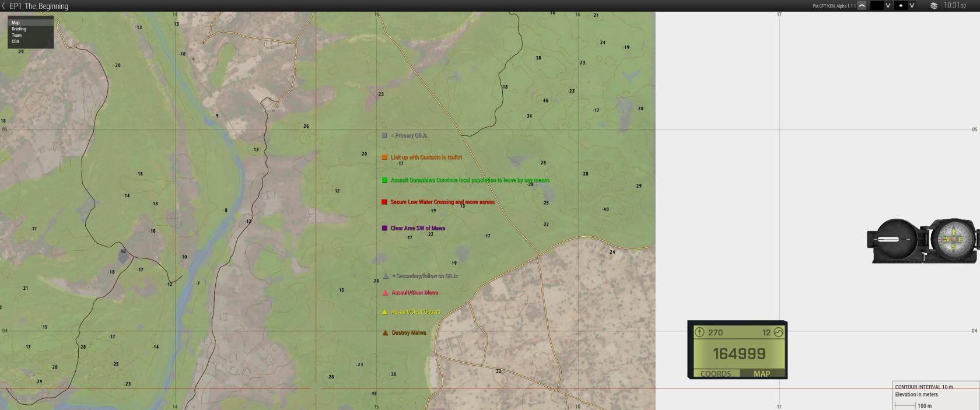
Task: Click the Assault/Clear Mawa label
Action: click(415, 293)
